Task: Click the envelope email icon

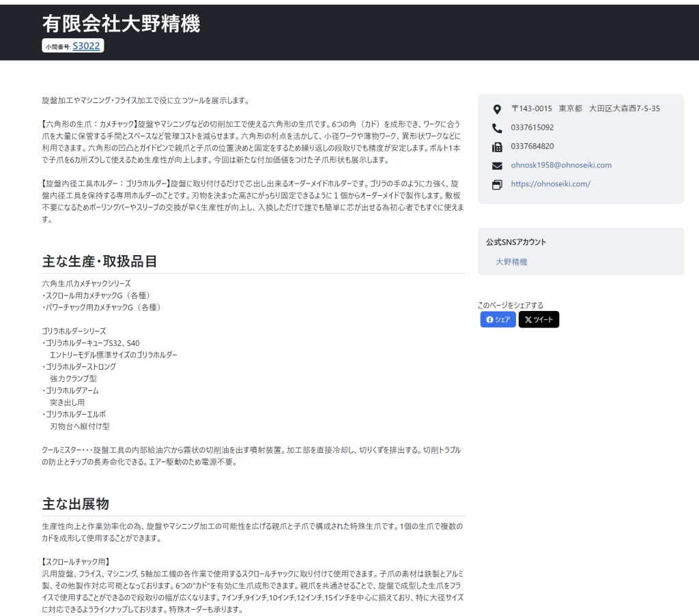Action: pos(497,166)
